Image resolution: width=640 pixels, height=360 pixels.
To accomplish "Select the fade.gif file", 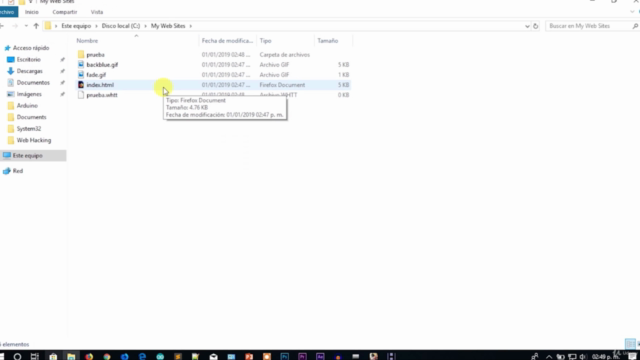I will point(96,75).
